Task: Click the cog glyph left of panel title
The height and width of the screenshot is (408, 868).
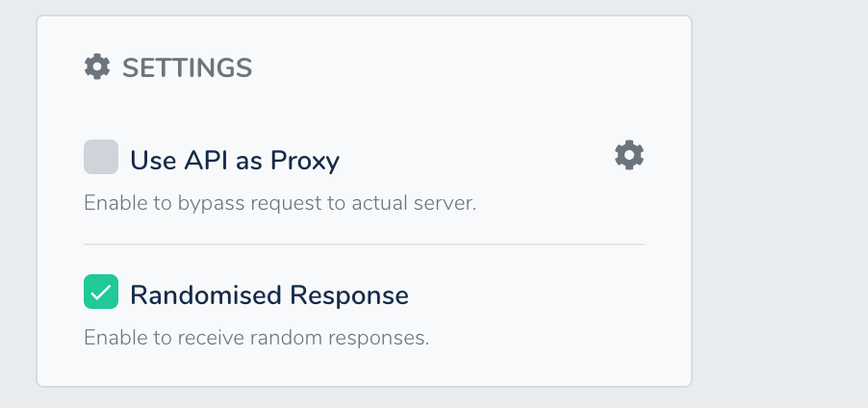Action: [x=97, y=66]
